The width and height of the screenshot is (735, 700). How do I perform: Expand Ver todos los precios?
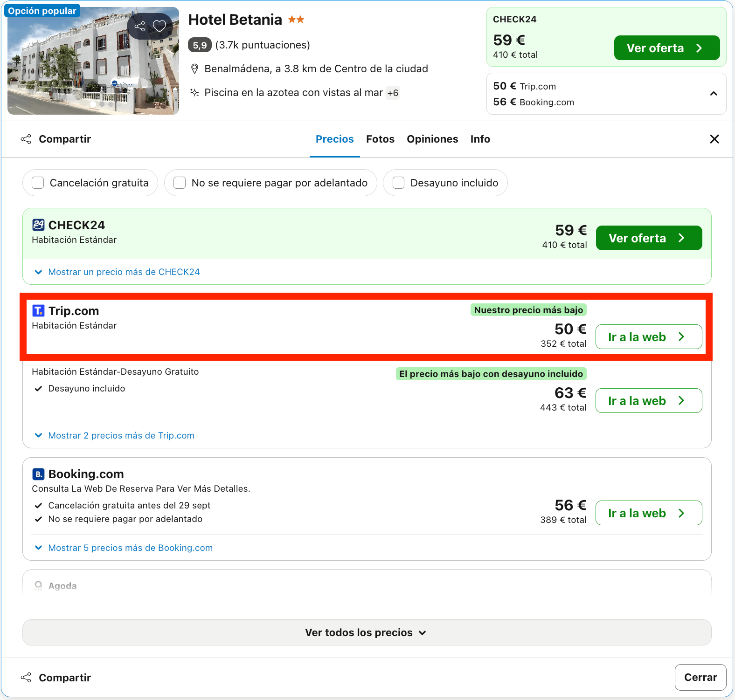tap(367, 632)
